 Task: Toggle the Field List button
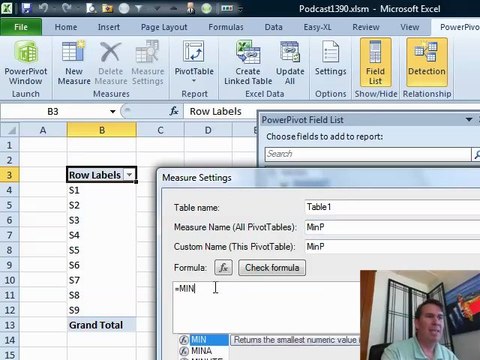(375, 63)
